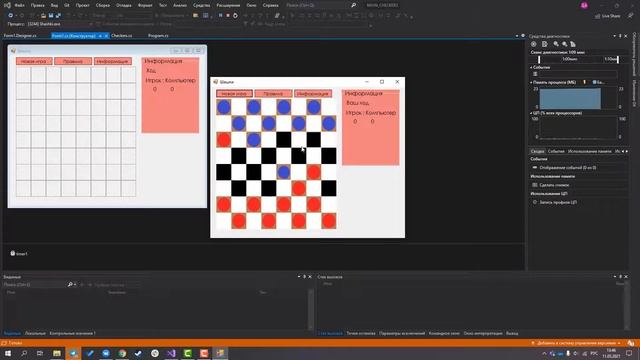Viewport: 640px width, 360px height.
Task: Open the Сборка menu
Action: click(103, 5)
